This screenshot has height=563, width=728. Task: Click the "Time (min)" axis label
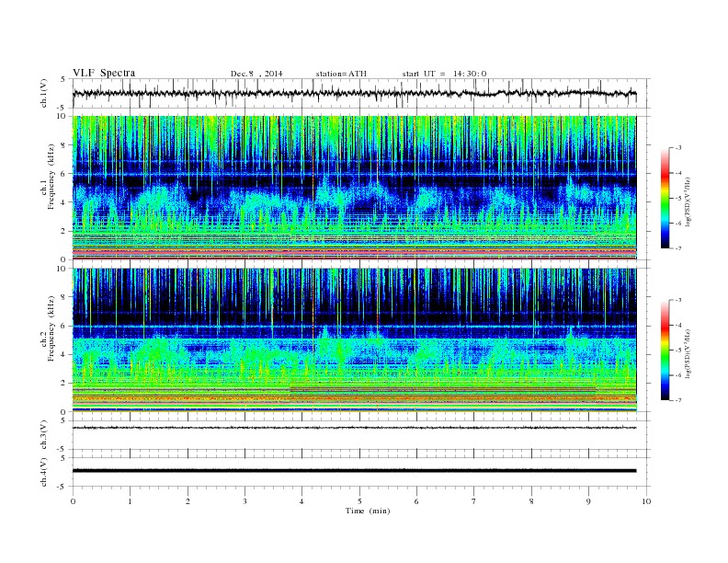pyautogui.click(x=368, y=511)
